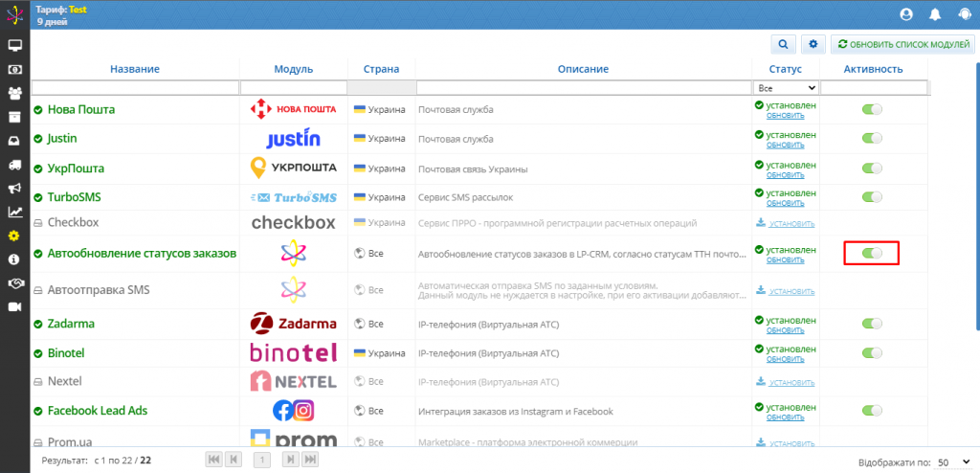Click the LP-CRM logo in the sidebar
The image size is (980, 473).
pyautogui.click(x=14, y=13)
